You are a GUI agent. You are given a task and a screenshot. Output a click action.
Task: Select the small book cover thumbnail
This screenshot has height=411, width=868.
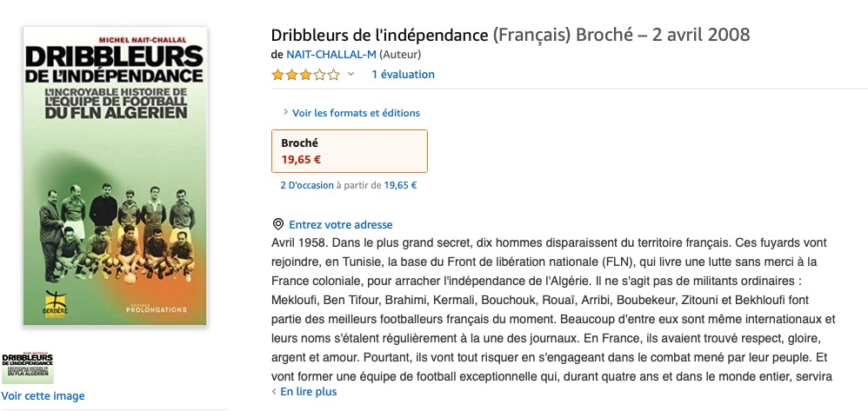pyautogui.click(x=28, y=366)
